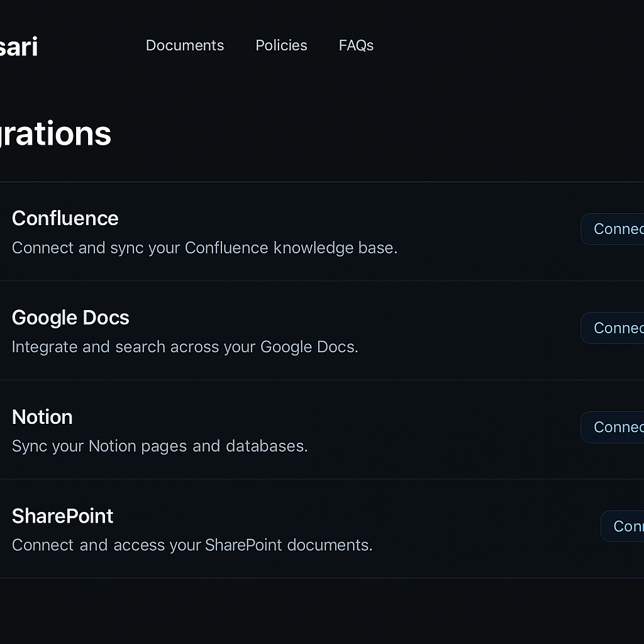Screen dimensions: 644x644
Task: Select the Confluence integration title
Action: [65, 218]
